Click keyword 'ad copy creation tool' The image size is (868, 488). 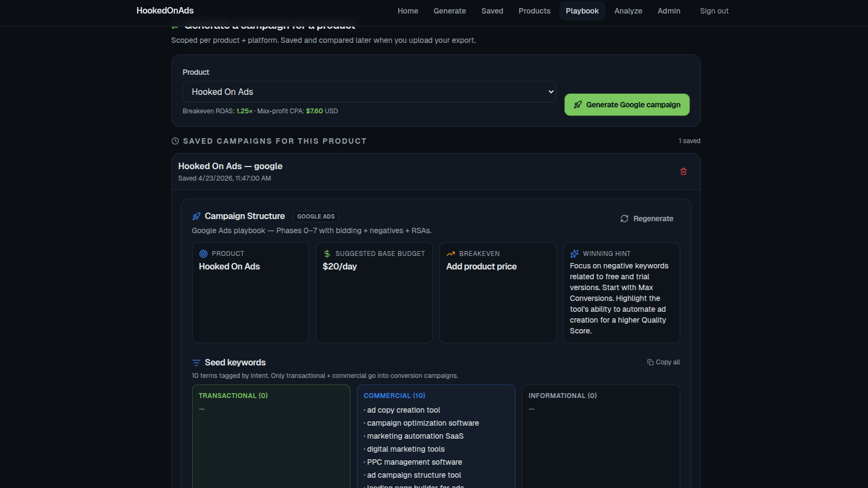(x=404, y=410)
